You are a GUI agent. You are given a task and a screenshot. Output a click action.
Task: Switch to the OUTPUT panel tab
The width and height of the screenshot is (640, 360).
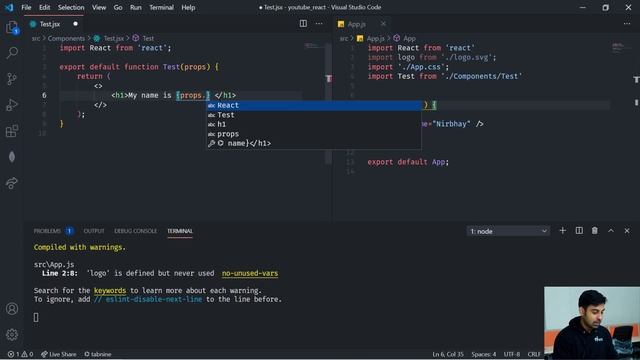[94, 231]
